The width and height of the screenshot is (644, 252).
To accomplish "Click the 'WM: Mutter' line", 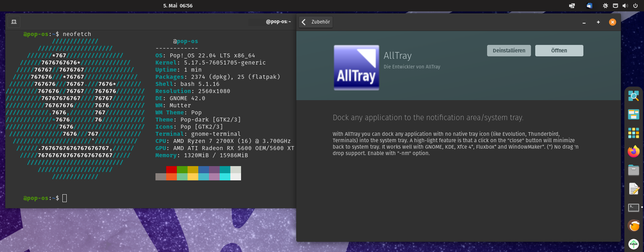I will (173, 106).
